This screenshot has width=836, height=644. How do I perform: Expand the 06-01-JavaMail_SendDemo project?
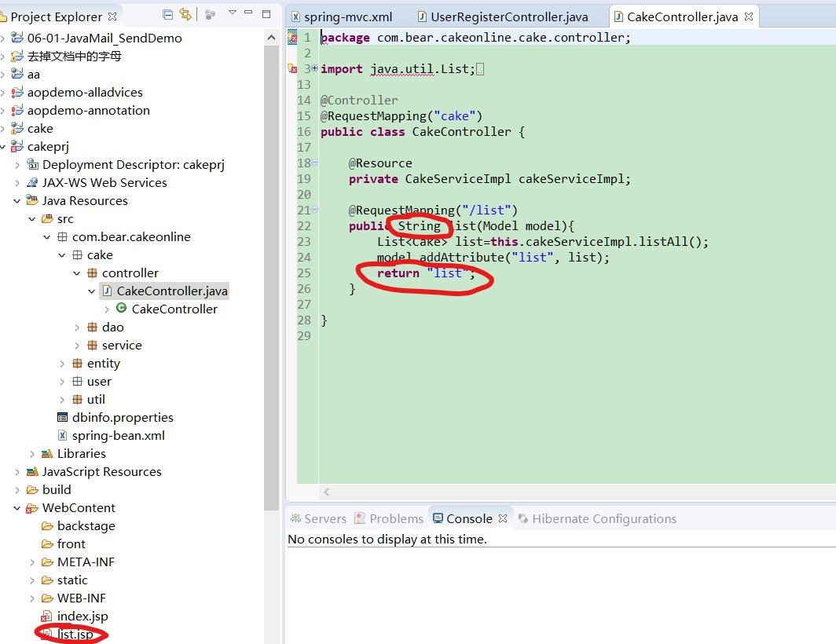(x=3, y=38)
